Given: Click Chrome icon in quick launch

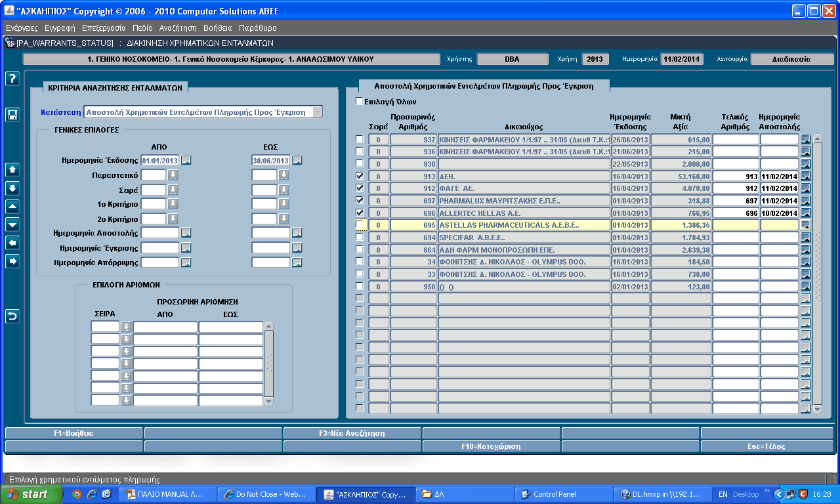Looking at the screenshot, I should (77, 494).
